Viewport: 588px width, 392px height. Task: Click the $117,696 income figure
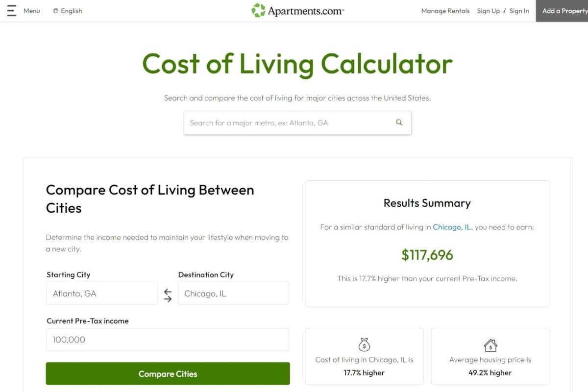[x=427, y=254]
